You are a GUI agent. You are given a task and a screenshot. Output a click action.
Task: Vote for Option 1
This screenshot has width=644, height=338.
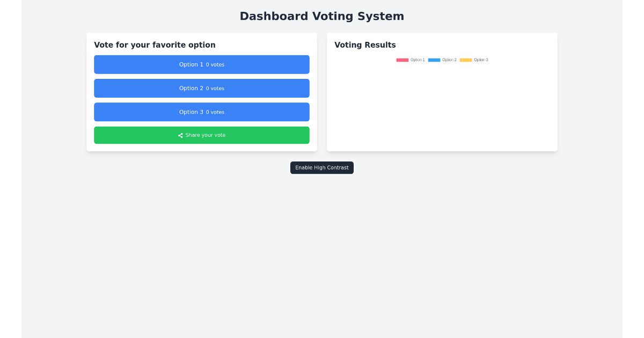click(x=202, y=64)
